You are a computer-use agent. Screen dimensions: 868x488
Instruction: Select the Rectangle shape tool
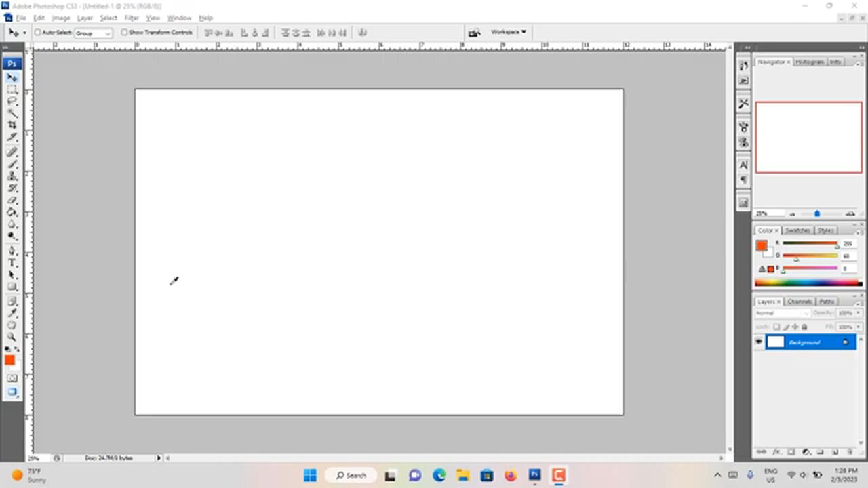pyautogui.click(x=12, y=287)
